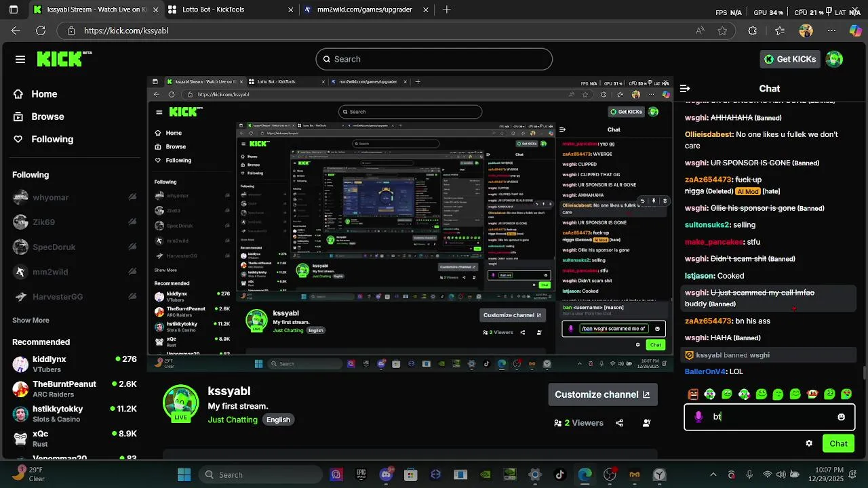The image size is (868, 488).
Task: Open followed channel Zik69
Action: click(75, 222)
